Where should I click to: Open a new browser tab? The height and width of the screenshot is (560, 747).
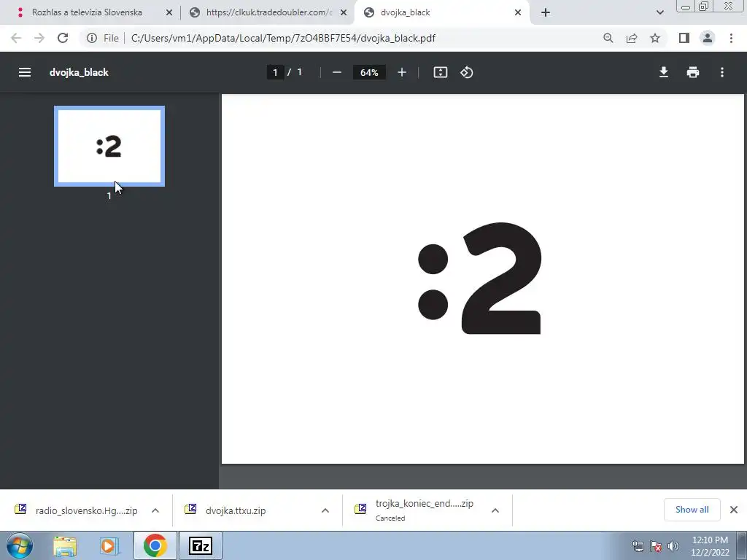click(546, 12)
